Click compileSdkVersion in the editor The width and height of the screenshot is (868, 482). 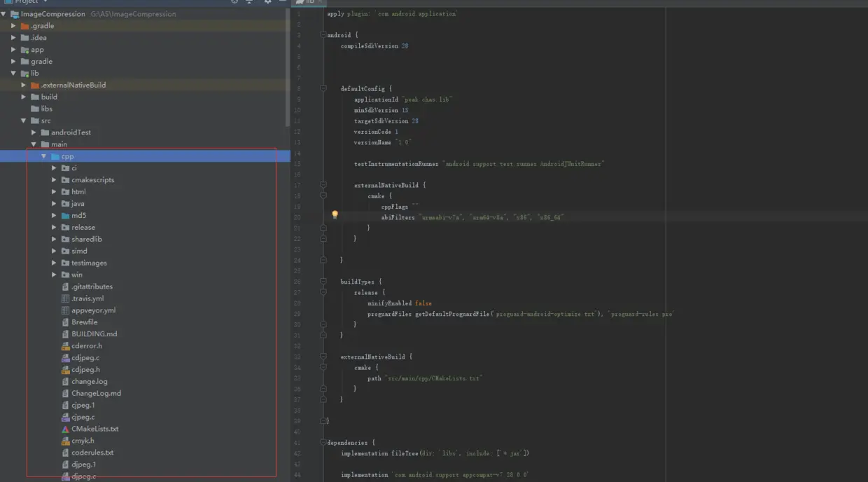click(370, 46)
